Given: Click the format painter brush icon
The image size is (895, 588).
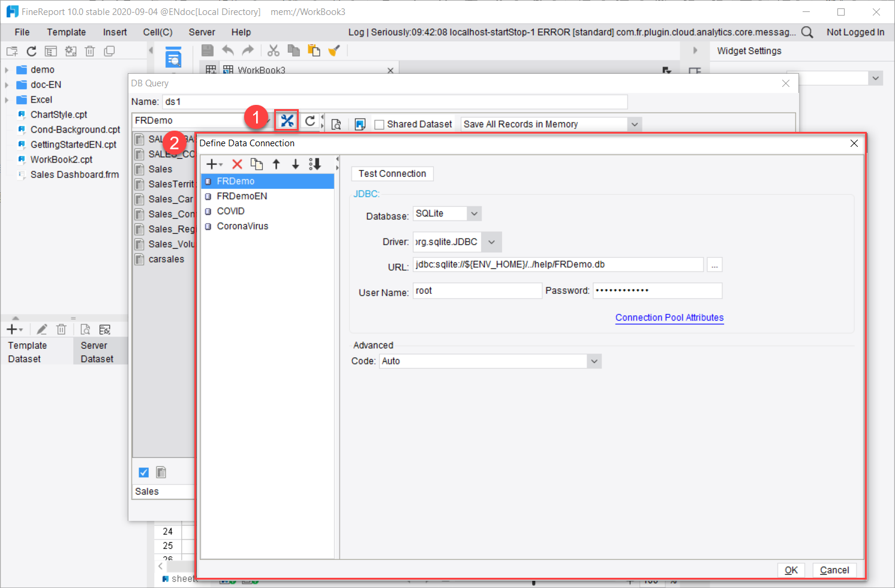Looking at the screenshot, I should [x=334, y=51].
